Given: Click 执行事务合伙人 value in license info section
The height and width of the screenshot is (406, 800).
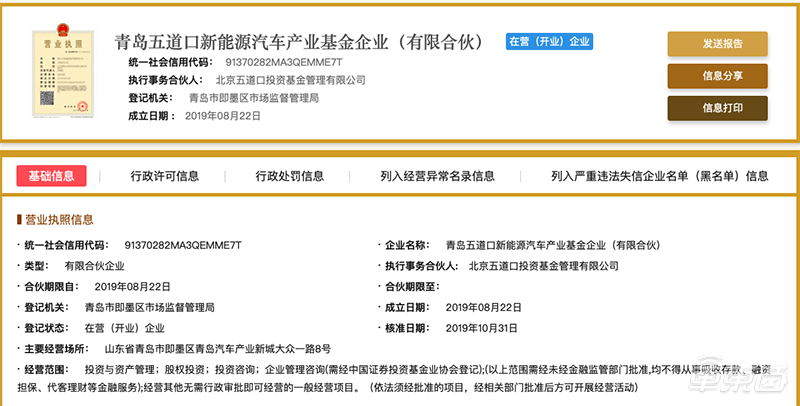Looking at the screenshot, I should click(543, 266).
